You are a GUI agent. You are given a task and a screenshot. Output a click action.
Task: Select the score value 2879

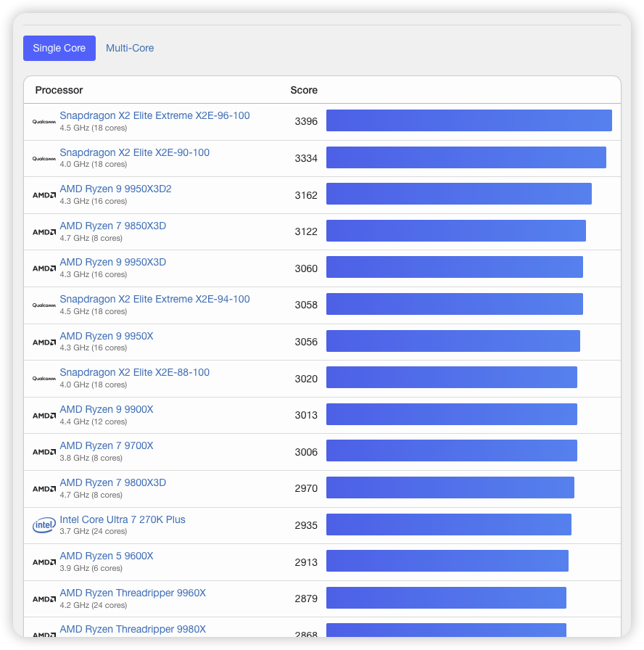tap(306, 598)
